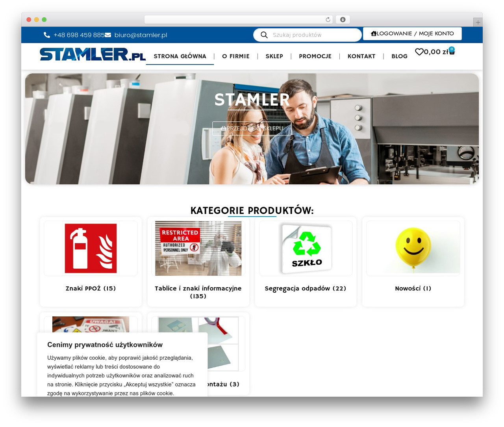
Task: Open a new browser tab with plus button
Action: pyautogui.click(x=478, y=22)
